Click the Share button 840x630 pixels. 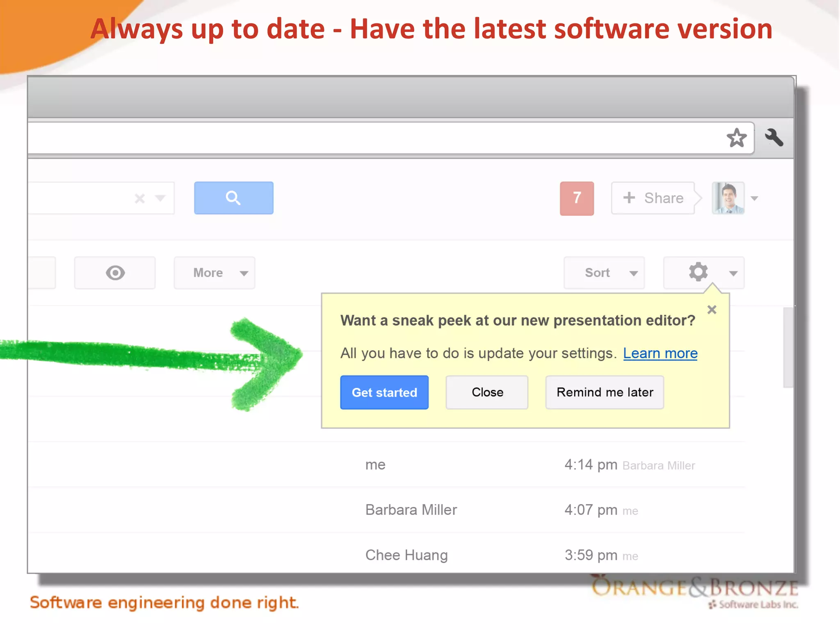(655, 198)
